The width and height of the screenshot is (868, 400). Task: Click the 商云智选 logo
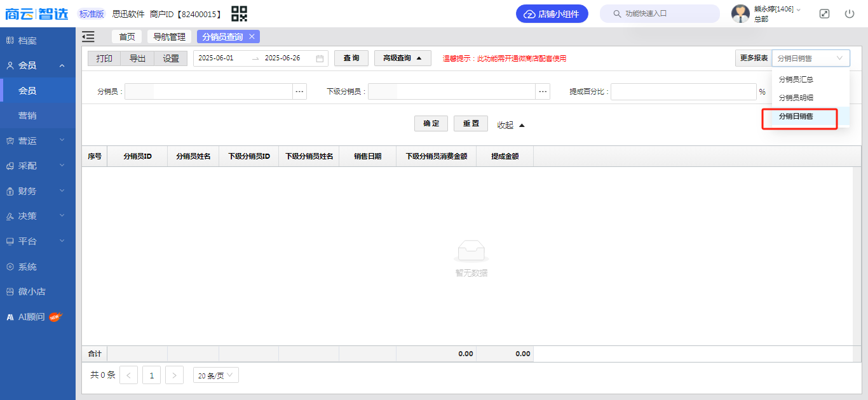point(36,13)
